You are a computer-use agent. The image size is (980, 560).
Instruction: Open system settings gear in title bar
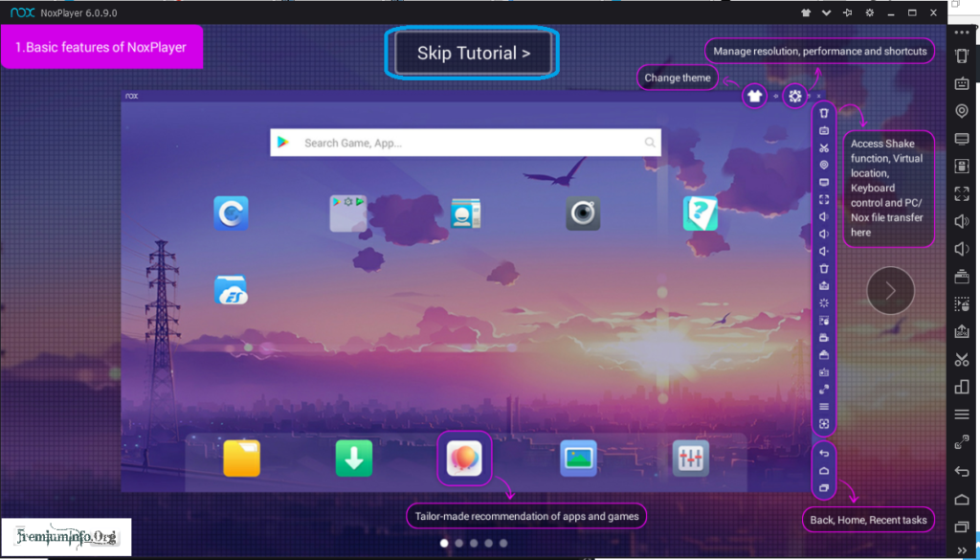(x=869, y=12)
